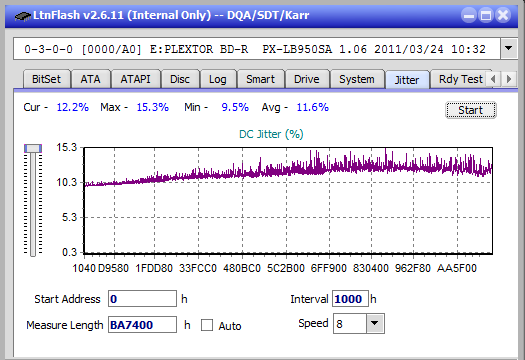Click the y-axis label 10.3

[x=67, y=183]
